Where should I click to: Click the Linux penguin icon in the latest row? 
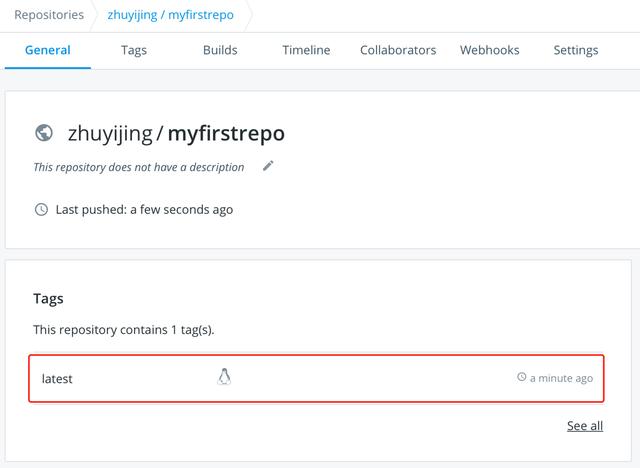point(224,377)
